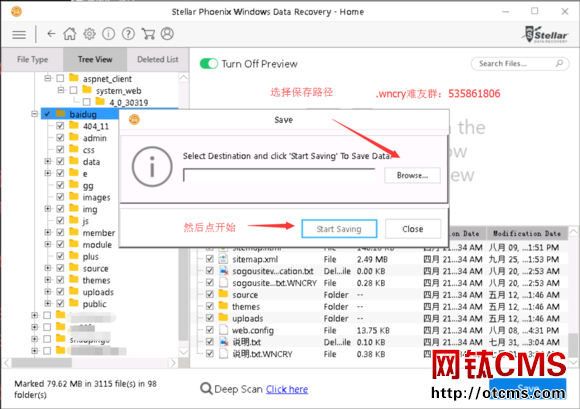Click deleted file icon of 说明.txt

click(x=224, y=342)
